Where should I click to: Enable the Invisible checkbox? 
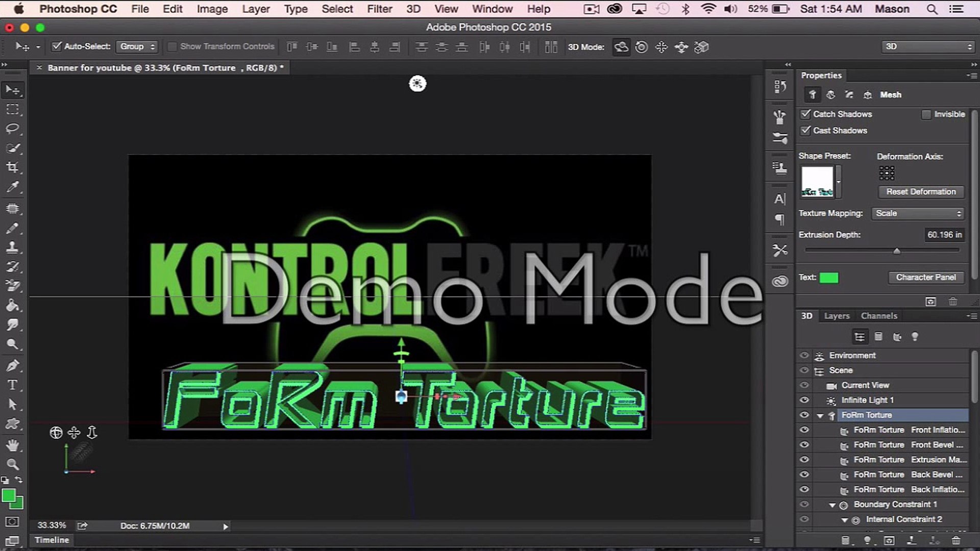(926, 114)
